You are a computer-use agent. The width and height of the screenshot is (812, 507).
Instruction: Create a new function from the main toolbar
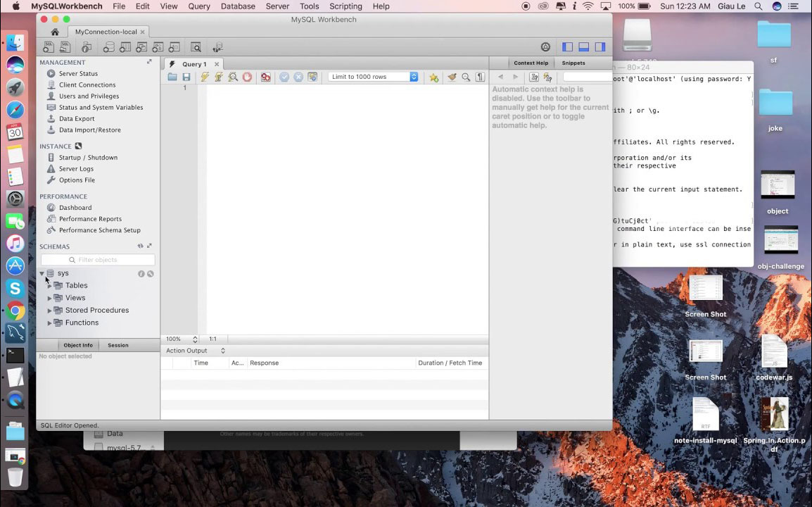pyautogui.click(x=175, y=47)
